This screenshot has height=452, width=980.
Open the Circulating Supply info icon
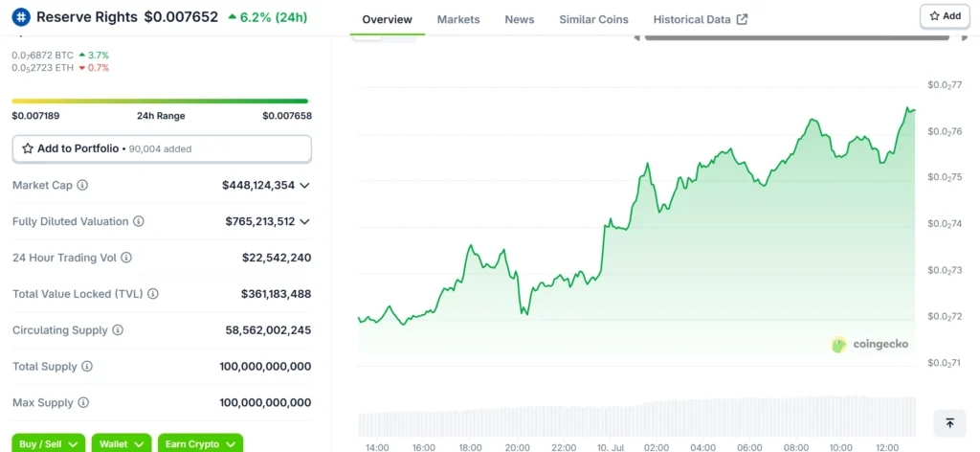pyautogui.click(x=118, y=330)
